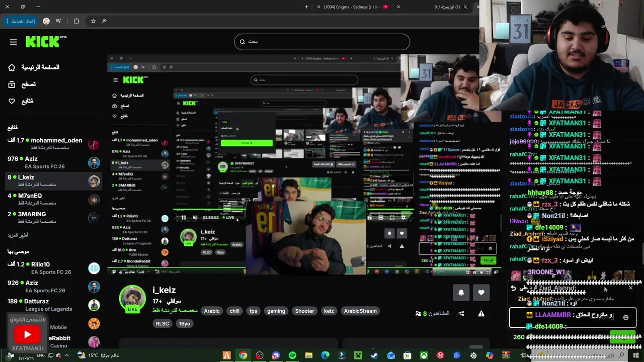Select i_keiz channel in sidebar

pyautogui.click(x=53, y=180)
